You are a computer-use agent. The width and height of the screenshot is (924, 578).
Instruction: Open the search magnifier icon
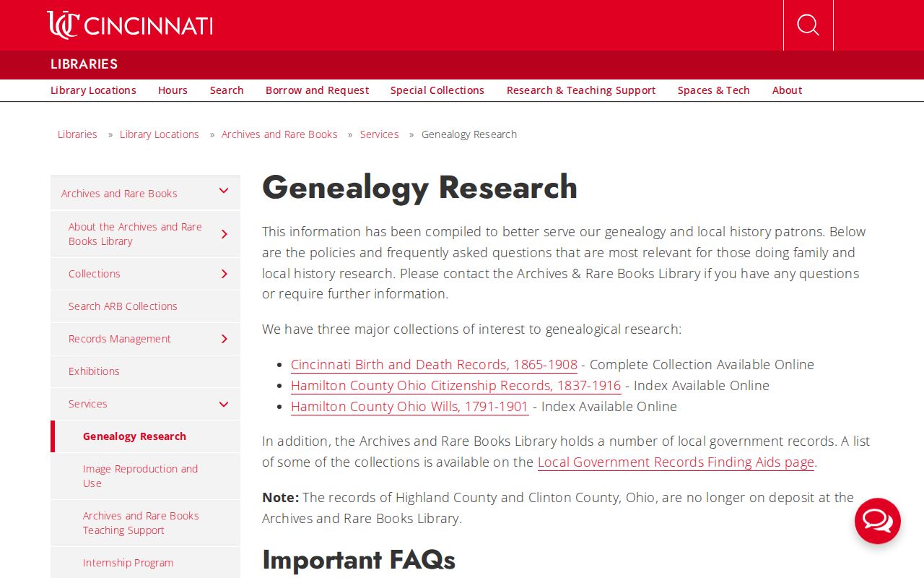(x=808, y=25)
